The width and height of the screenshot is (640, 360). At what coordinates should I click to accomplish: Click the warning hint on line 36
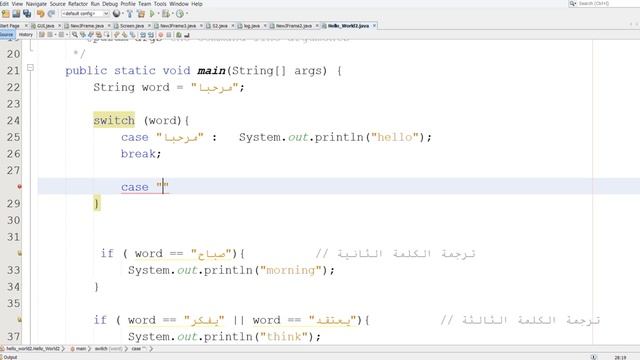coord(19,320)
